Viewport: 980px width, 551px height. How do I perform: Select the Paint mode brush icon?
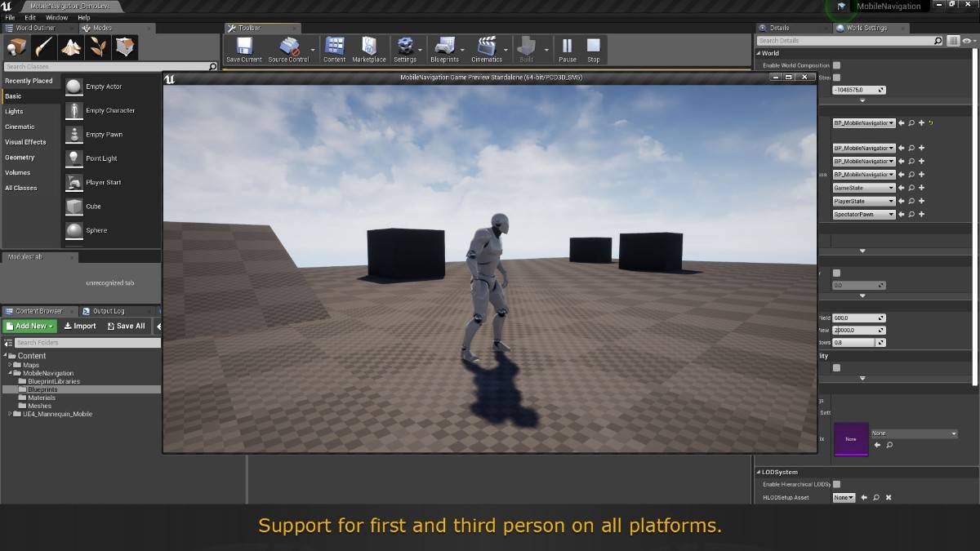pyautogui.click(x=44, y=47)
